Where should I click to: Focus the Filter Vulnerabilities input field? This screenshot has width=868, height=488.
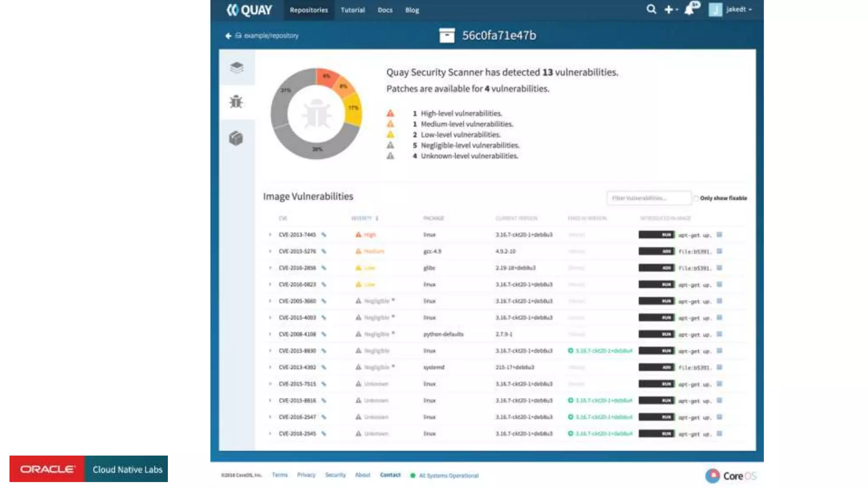(648, 198)
